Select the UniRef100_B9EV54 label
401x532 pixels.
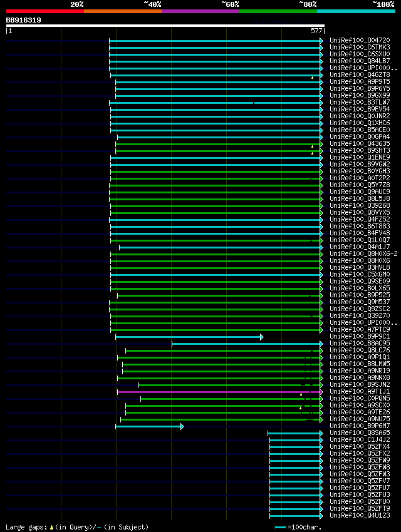click(x=360, y=110)
